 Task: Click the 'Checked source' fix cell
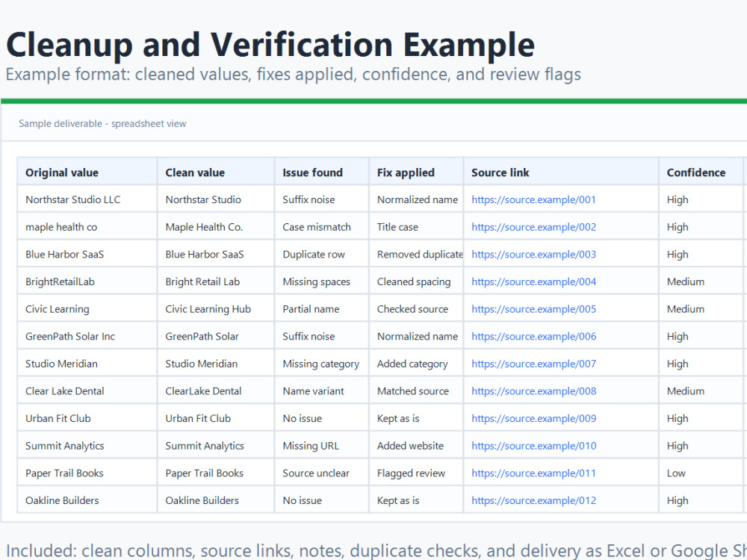click(416, 309)
